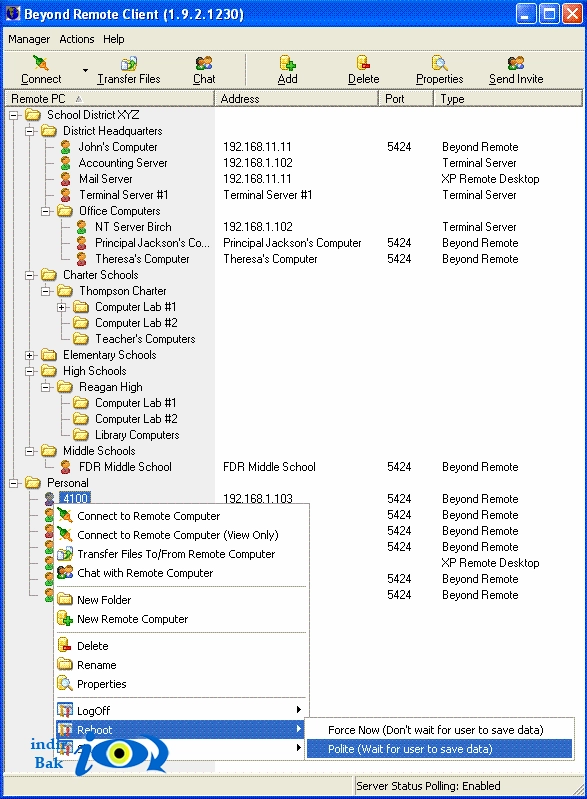Click the Teacher's Computers folder icon
Viewport: 587px width, 799px height.
pyautogui.click(x=81, y=338)
